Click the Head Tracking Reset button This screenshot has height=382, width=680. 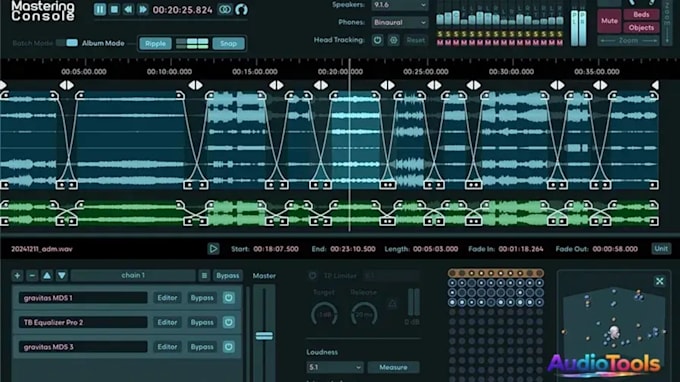[x=415, y=40]
